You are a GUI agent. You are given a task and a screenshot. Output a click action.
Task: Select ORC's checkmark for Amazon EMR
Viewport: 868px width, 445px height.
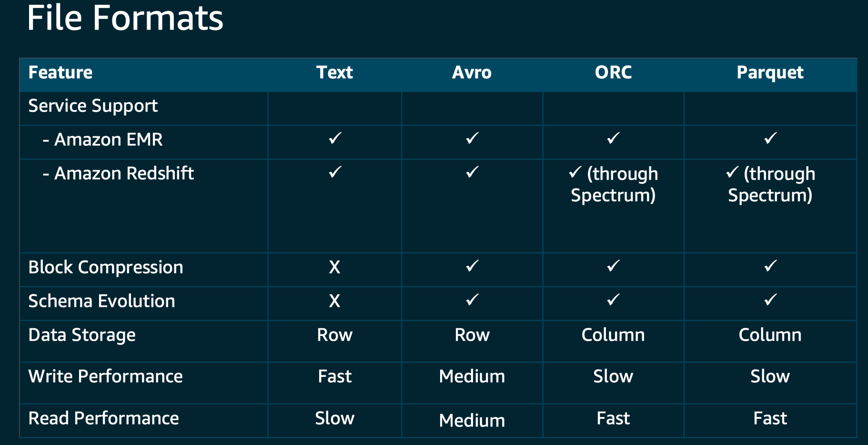click(613, 139)
